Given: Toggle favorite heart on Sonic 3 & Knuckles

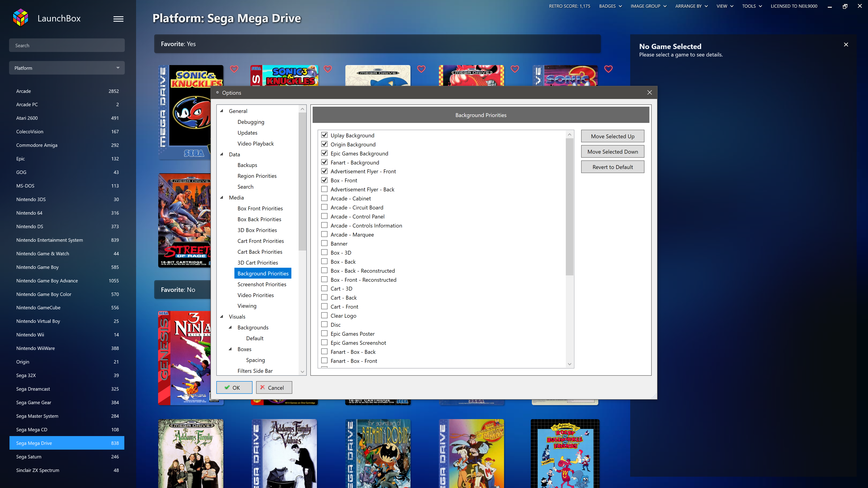Looking at the screenshot, I should point(328,69).
